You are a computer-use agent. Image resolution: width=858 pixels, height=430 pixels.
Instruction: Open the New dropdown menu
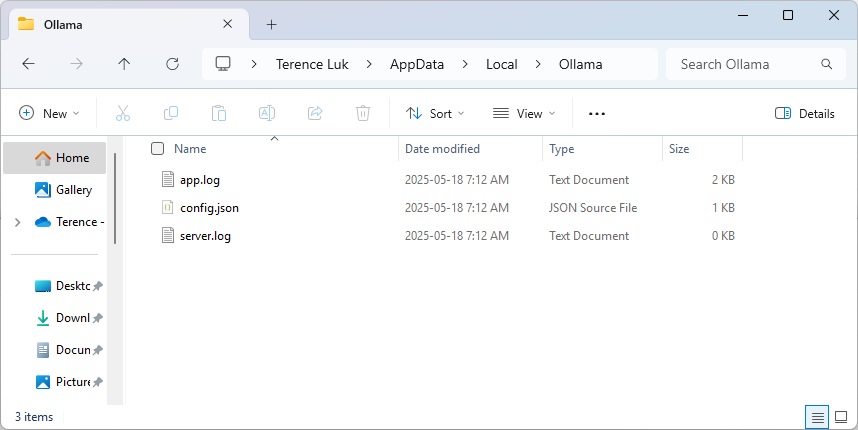pos(49,113)
